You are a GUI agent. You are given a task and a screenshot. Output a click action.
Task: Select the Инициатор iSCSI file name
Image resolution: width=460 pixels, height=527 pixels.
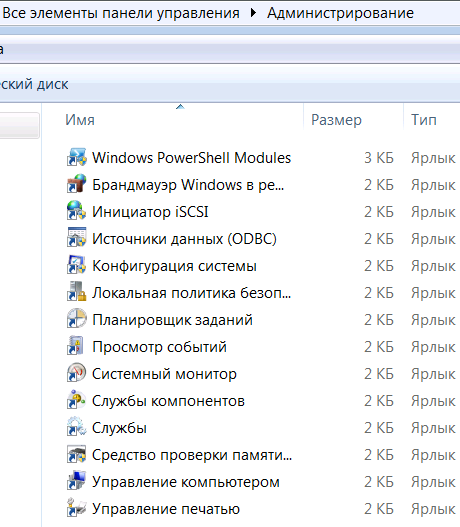pyautogui.click(x=150, y=212)
